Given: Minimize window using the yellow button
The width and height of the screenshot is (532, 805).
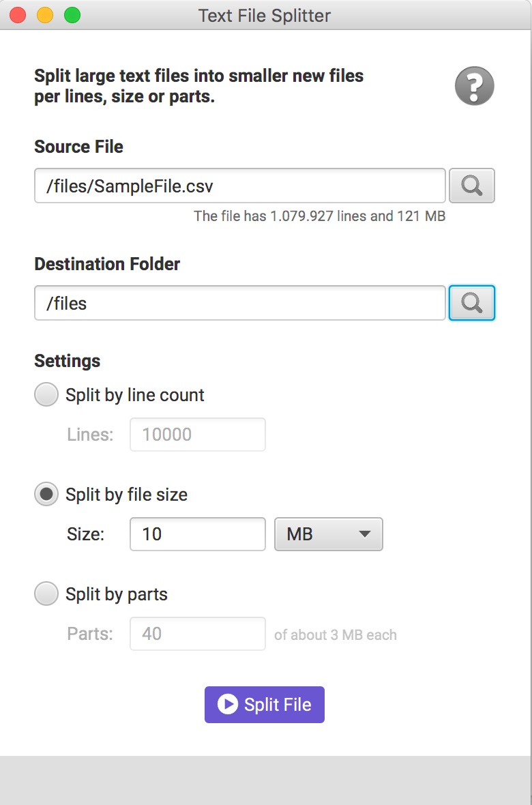Looking at the screenshot, I should click(45, 15).
